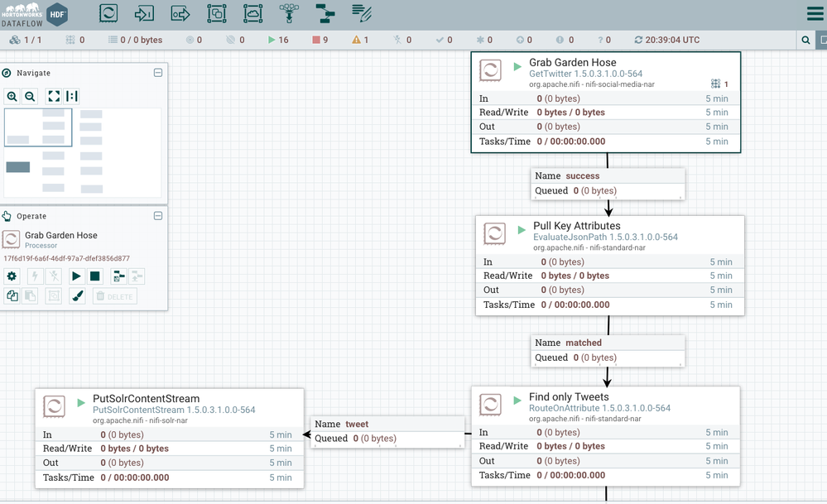Select the Template toolbar icon
Image resolution: width=827 pixels, height=504 pixels.
325,13
